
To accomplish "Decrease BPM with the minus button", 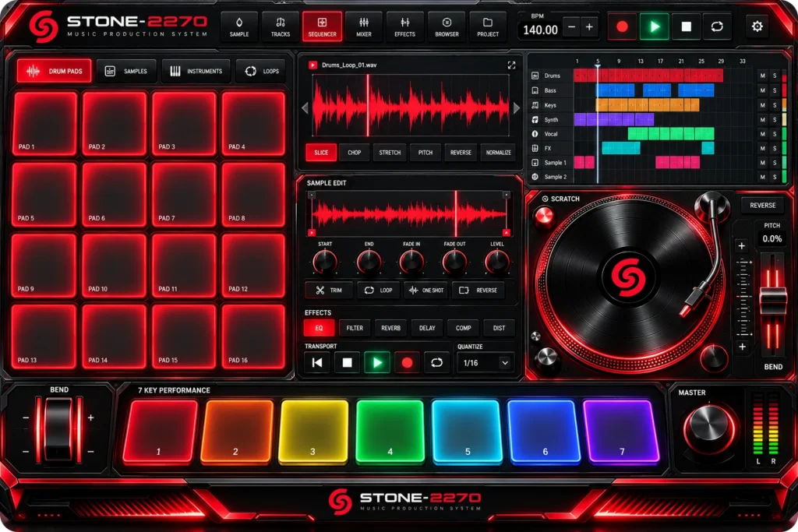I will click(x=571, y=27).
